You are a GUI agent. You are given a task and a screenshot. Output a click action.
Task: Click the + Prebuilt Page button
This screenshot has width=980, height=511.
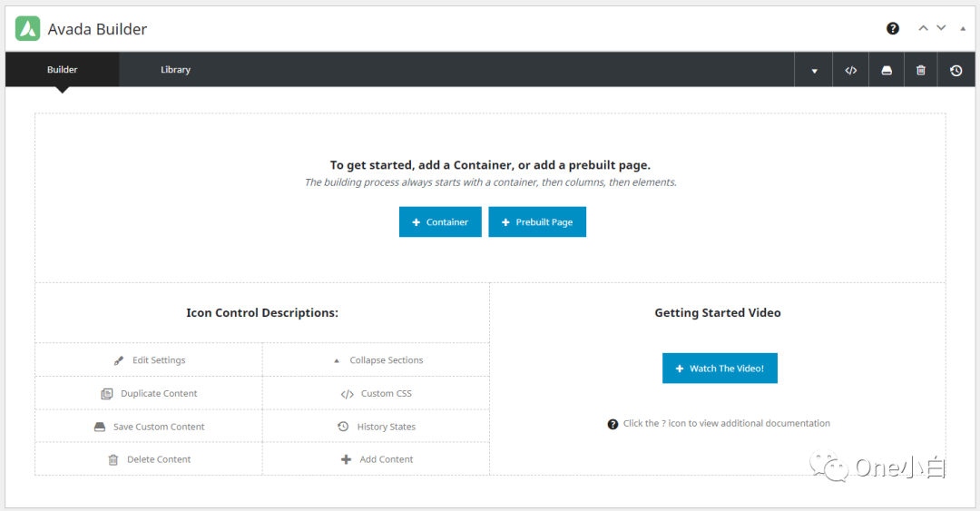[537, 222]
